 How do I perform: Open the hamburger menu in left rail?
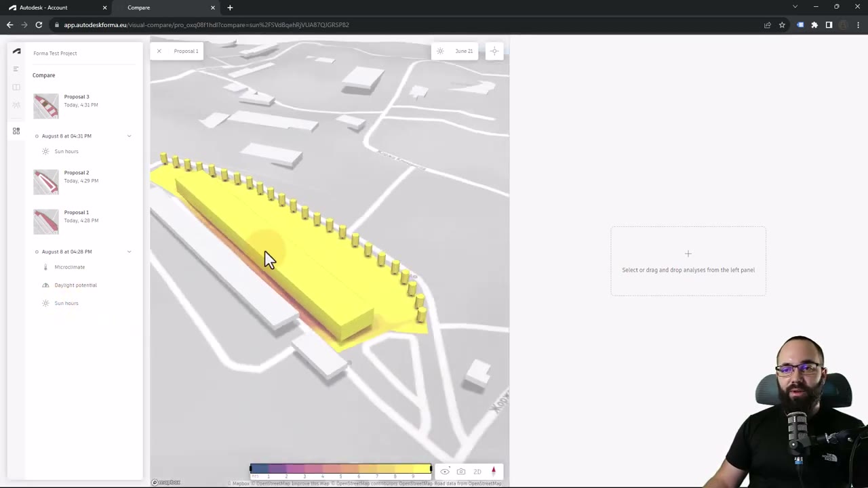[16, 69]
